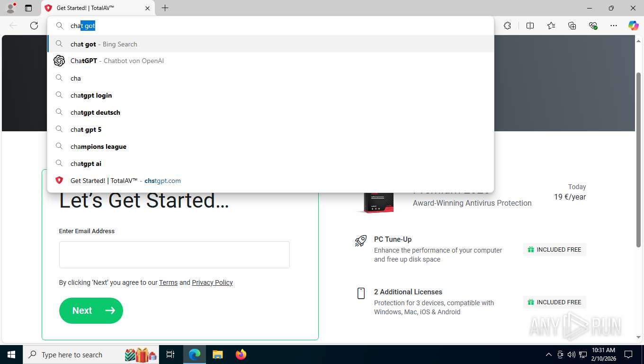Click the PC Tune-Up rocket icon
644x364 pixels.
[x=361, y=241]
